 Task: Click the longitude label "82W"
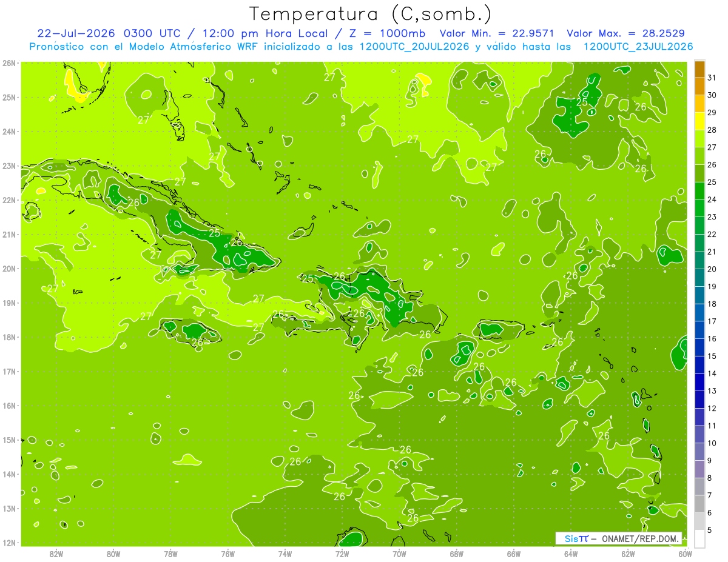pyautogui.click(x=56, y=554)
